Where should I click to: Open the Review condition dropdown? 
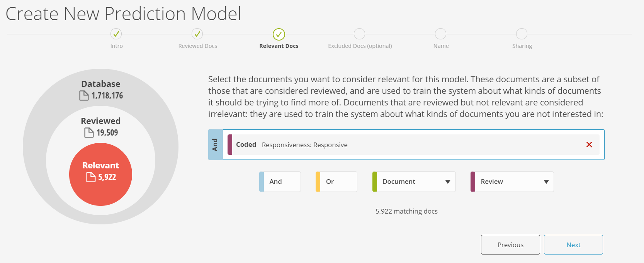(512, 182)
